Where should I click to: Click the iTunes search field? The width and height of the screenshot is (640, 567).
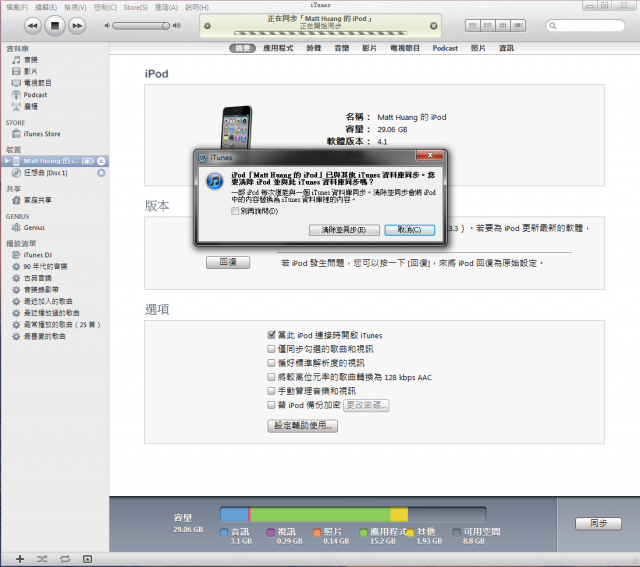585,26
